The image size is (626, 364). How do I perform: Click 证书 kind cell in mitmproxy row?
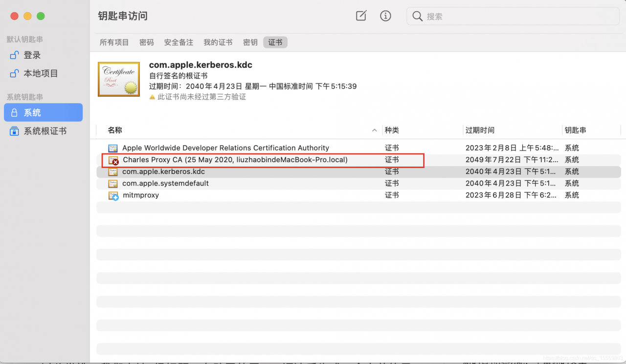[392, 195]
